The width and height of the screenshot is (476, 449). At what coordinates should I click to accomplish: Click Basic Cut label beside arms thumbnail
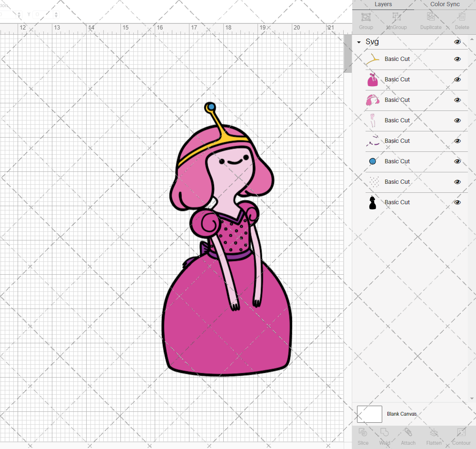tap(397, 120)
